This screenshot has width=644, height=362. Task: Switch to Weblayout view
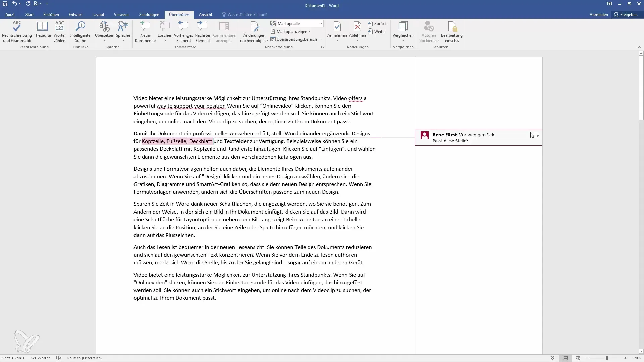(x=578, y=358)
